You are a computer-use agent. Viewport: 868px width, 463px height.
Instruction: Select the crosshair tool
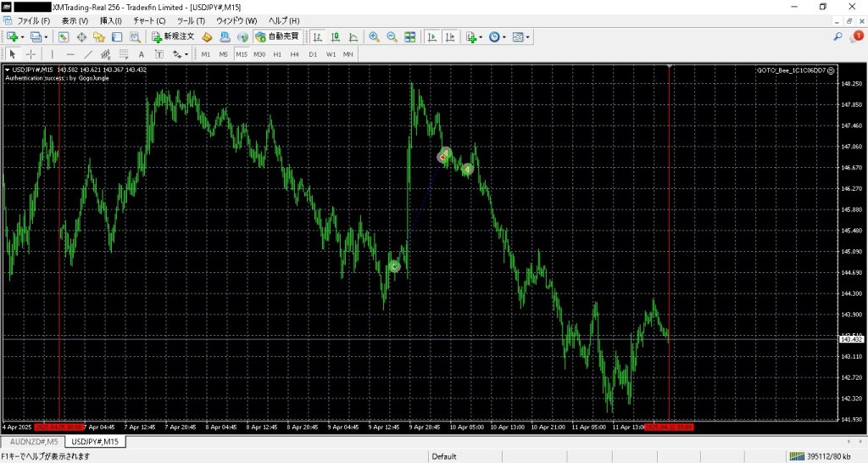[31, 54]
